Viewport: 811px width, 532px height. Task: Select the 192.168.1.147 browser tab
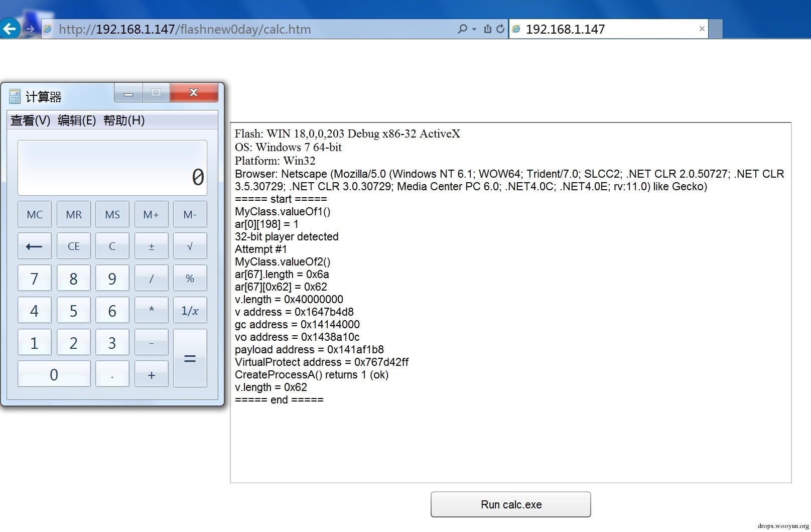pyautogui.click(x=608, y=29)
